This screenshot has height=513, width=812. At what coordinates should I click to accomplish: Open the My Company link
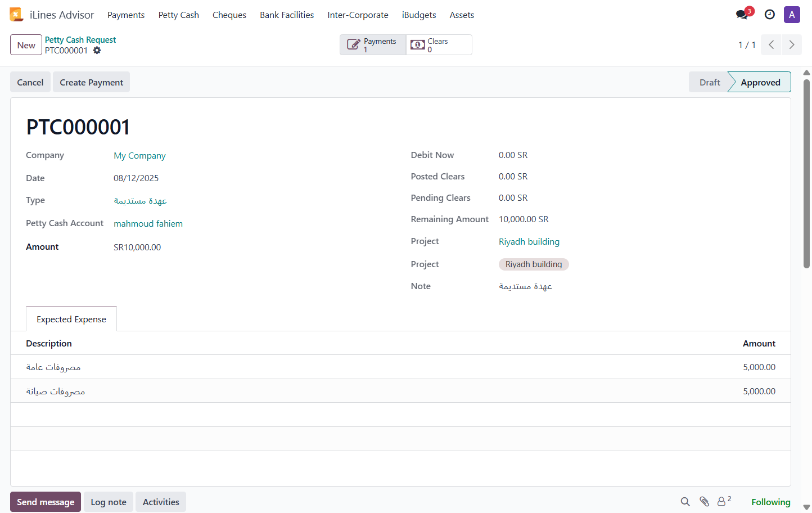pyautogui.click(x=139, y=156)
